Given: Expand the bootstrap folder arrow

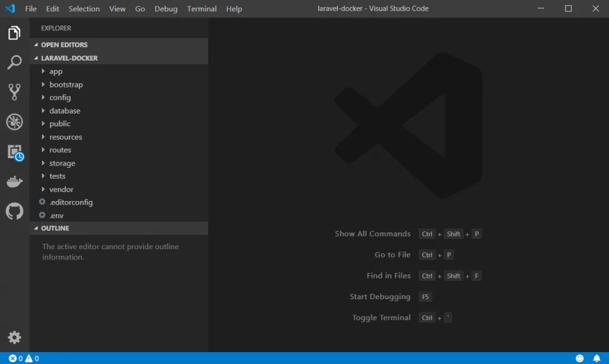Looking at the screenshot, I should (43, 84).
